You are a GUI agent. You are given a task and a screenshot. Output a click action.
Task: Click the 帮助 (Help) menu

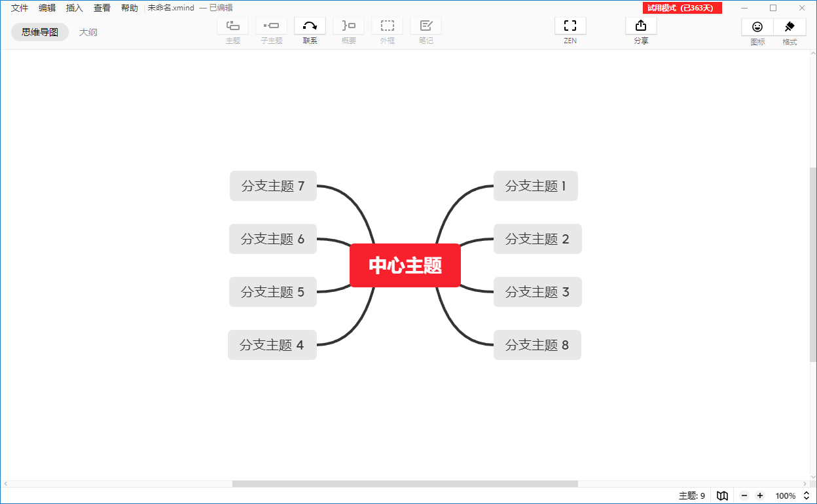(128, 8)
